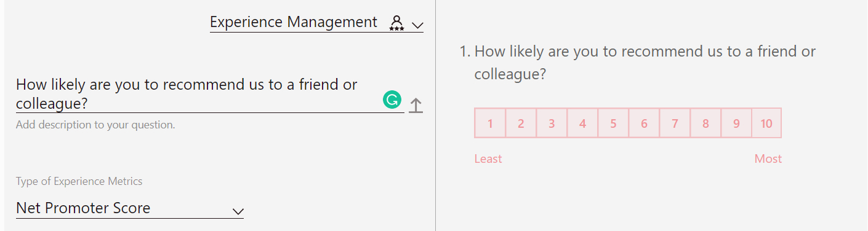This screenshot has height=231, width=868.
Task: Open the Experience Management question type dropdown
Action: (316, 23)
